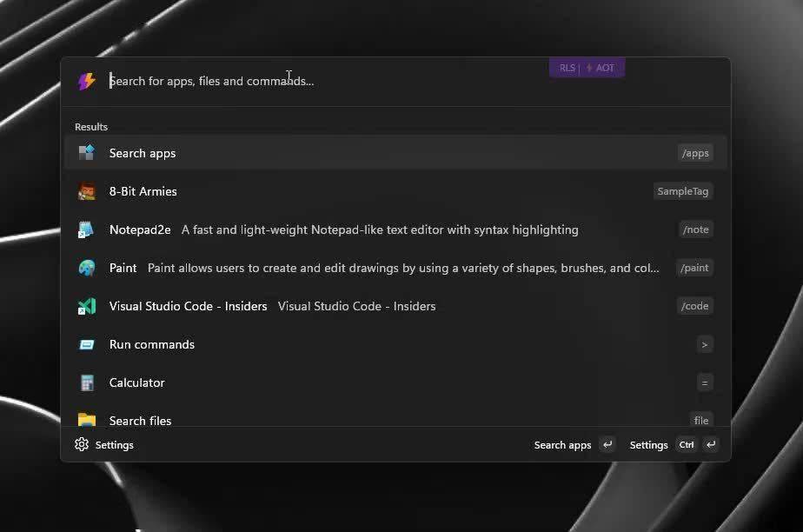Click the SampleTag label on 8-Bit Armies
Screen dimensions: 803x532
tap(683, 191)
